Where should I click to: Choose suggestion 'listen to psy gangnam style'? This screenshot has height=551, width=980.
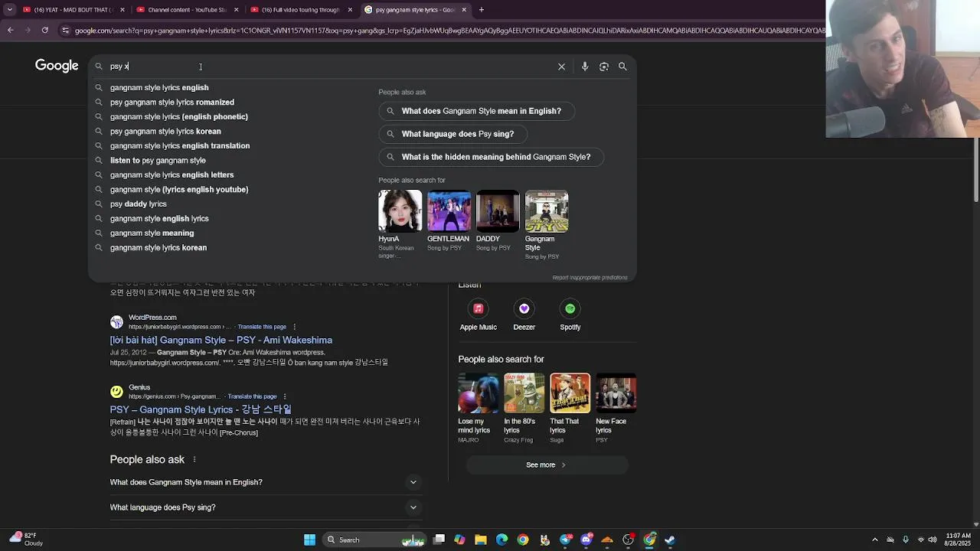(x=158, y=160)
